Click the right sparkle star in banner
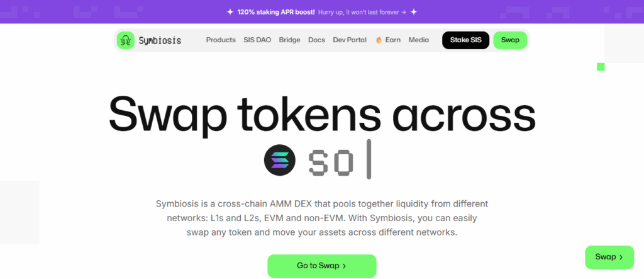The width and height of the screenshot is (644, 279). pyautogui.click(x=414, y=12)
